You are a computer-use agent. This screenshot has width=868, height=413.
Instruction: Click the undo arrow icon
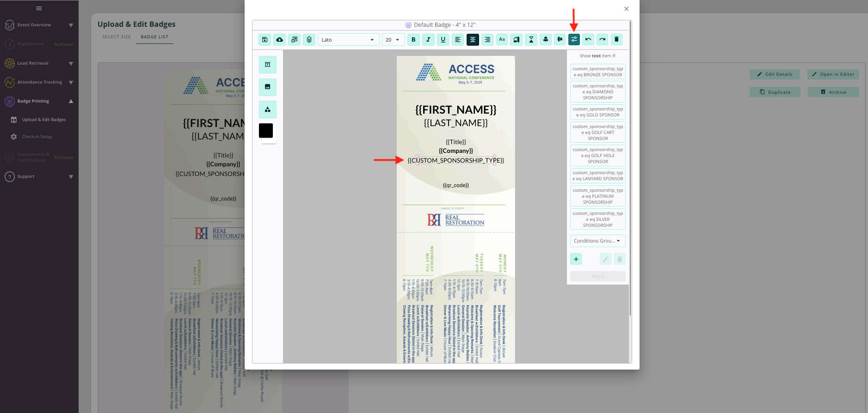(x=588, y=40)
